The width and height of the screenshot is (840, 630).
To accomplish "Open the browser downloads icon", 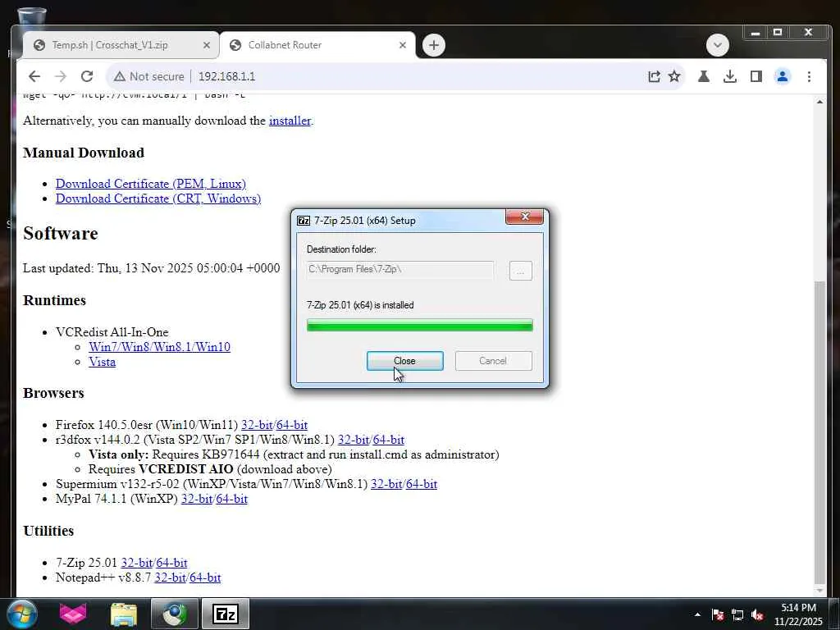I will point(729,76).
